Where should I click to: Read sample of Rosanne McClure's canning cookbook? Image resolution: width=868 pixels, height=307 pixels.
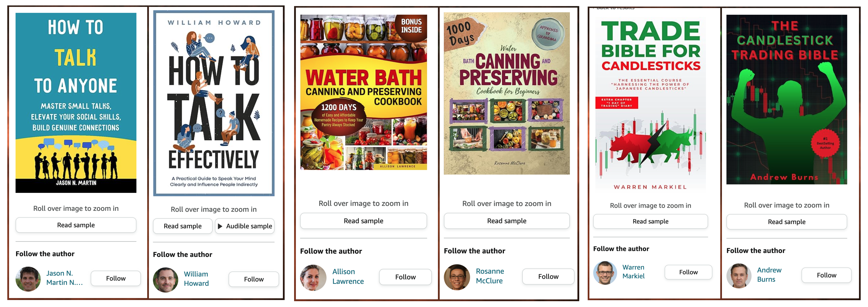[x=506, y=221]
